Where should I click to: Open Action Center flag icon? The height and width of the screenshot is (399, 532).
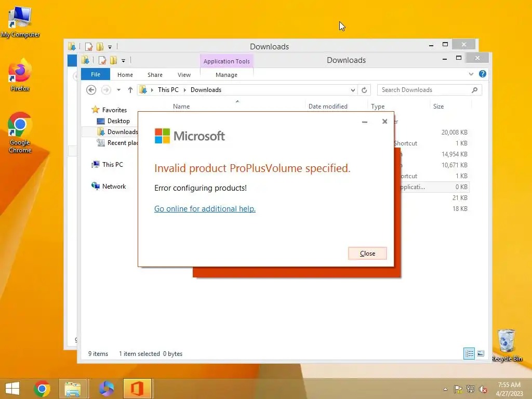[x=458, y=389]
